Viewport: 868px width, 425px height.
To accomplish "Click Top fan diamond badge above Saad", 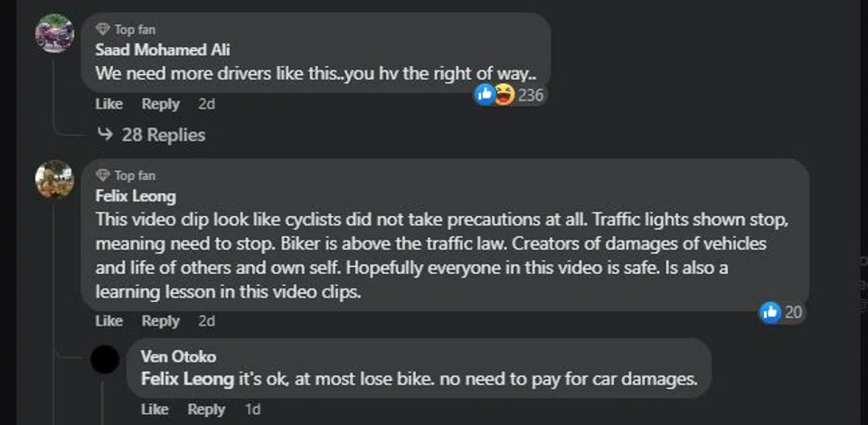I will coord(102,30).
